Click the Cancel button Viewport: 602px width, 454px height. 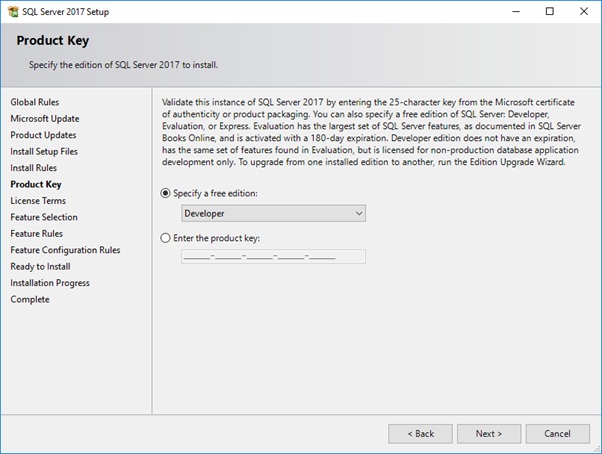[557, 434]
